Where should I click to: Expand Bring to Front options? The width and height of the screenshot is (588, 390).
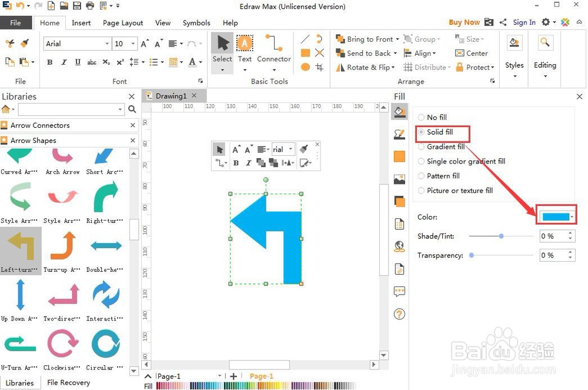[x=397, y=39]
